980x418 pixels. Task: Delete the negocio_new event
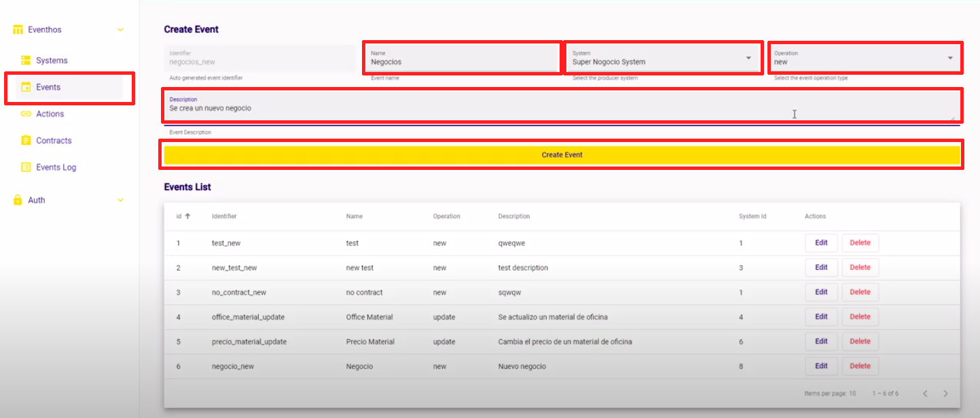pyautogui.click(x=860, y=366)
